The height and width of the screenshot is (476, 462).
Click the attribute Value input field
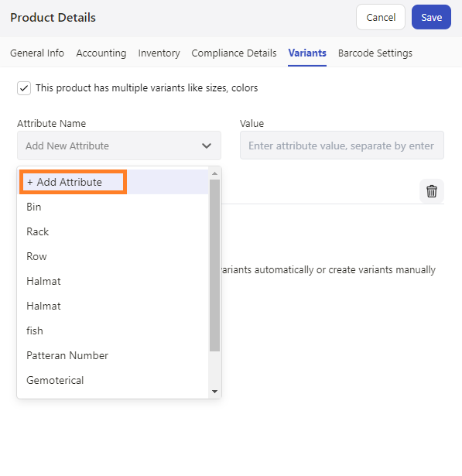(342, 146)
